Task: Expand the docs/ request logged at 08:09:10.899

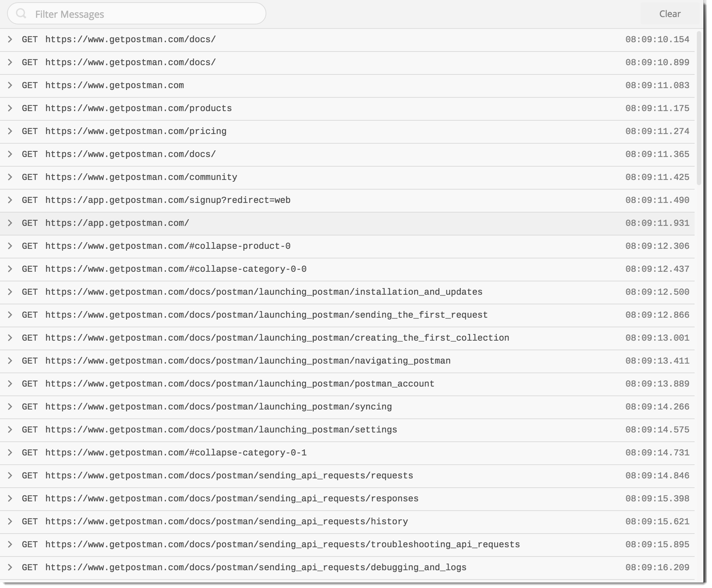Action: pyautogui.click(x=10, y=62)
